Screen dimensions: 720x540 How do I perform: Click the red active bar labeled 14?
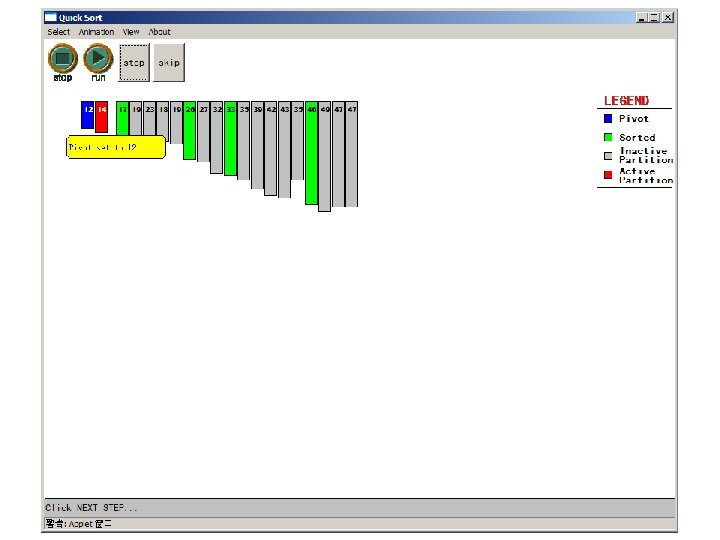coord(101,117)
